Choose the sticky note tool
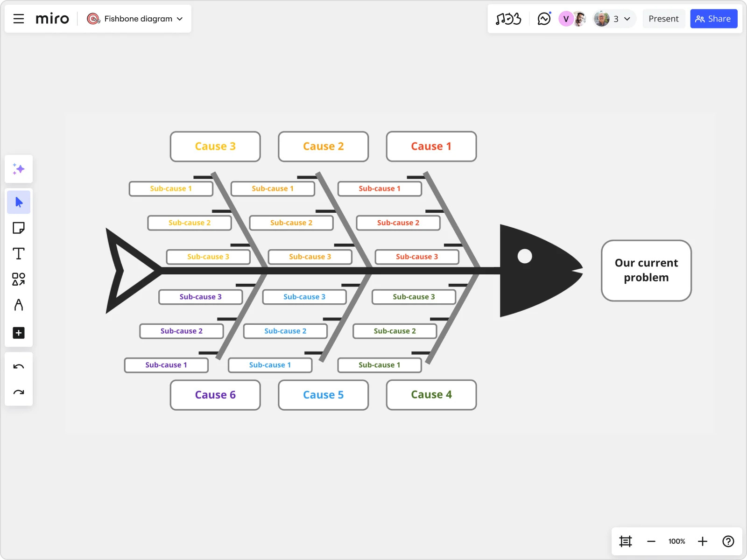The height and width of the screenshot is (560, 747). [19, 228]
